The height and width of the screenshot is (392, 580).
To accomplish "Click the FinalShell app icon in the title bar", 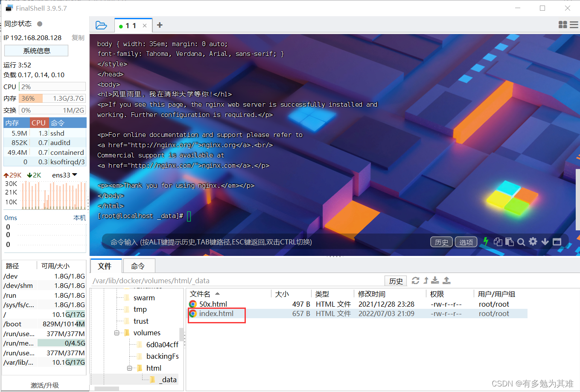I will point(9,8).
